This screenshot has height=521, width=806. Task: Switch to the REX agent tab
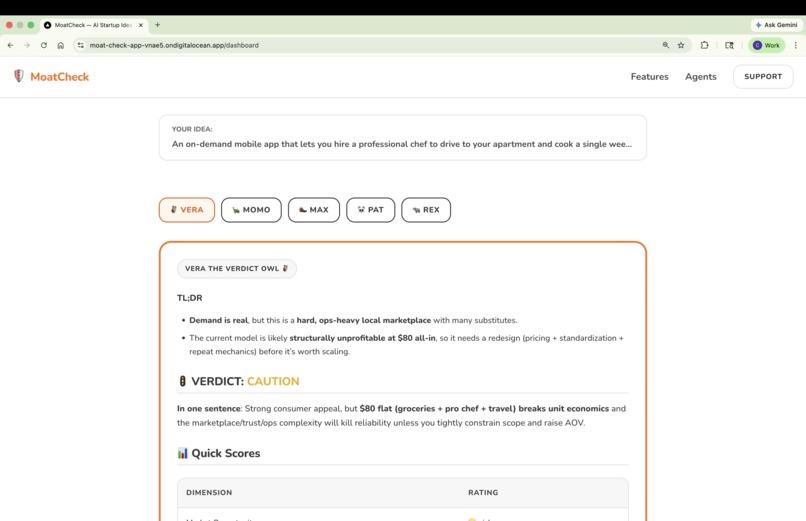tap(426, 210)
